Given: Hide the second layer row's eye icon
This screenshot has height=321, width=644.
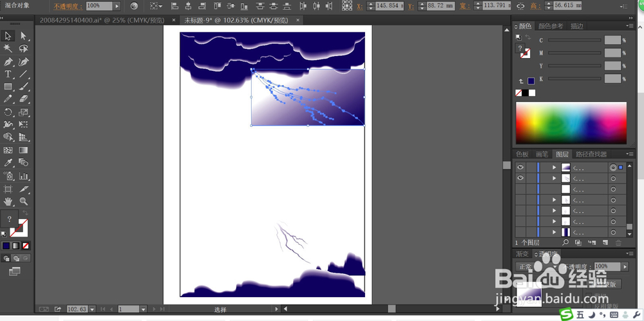Looking at the screenshot, I should pyautogui.click(x=520, y=178).
